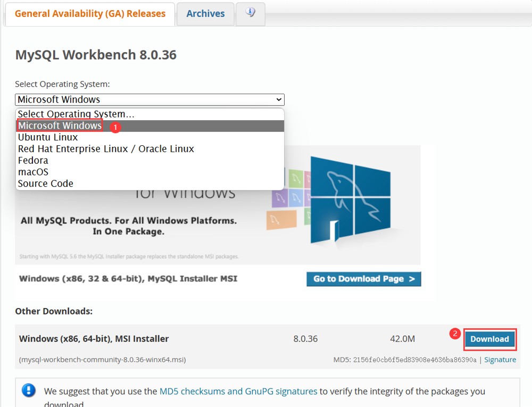Image resolution: width=532 pixels, height=407 pixels.
Task: Choose 'Select Operating System…' placeholder option
Action: pyautogui.click(x=149, y=114)
